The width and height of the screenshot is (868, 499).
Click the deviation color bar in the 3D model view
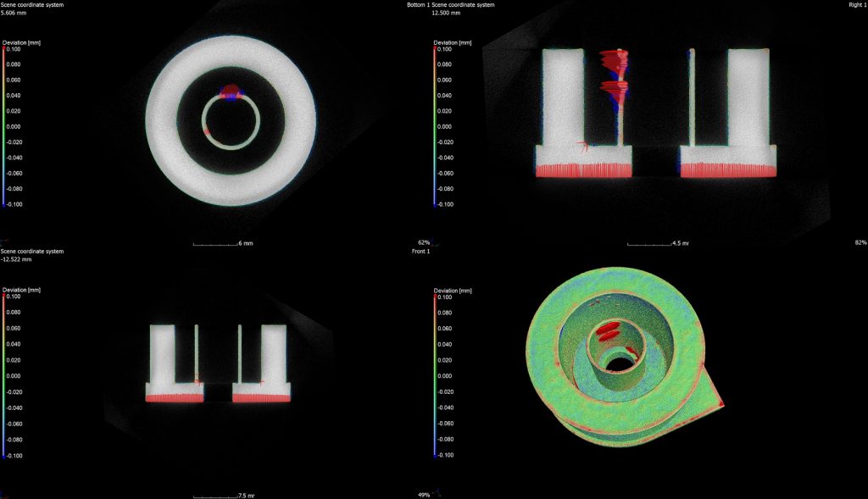point(435,375)
